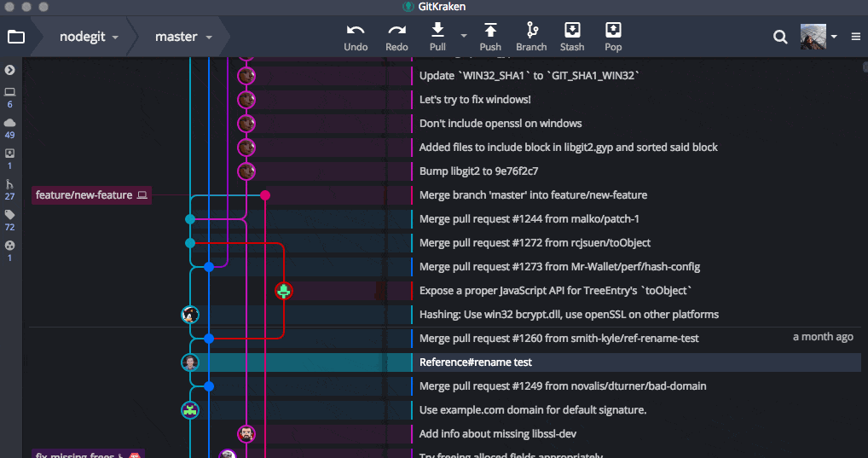This screenshot has width=868, height=458.
Task: Open the master branch dropdown
Action: point(183,37)
